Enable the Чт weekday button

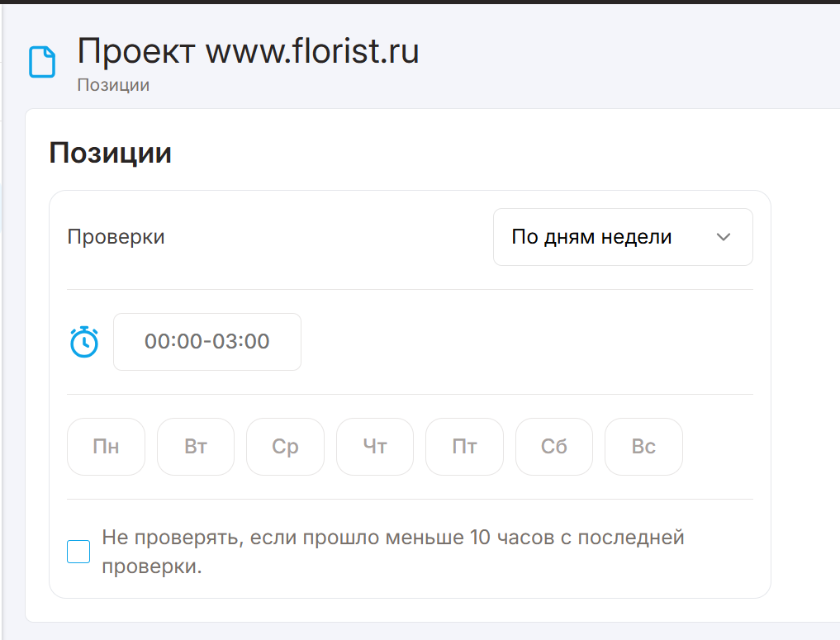tap(375, 447)
